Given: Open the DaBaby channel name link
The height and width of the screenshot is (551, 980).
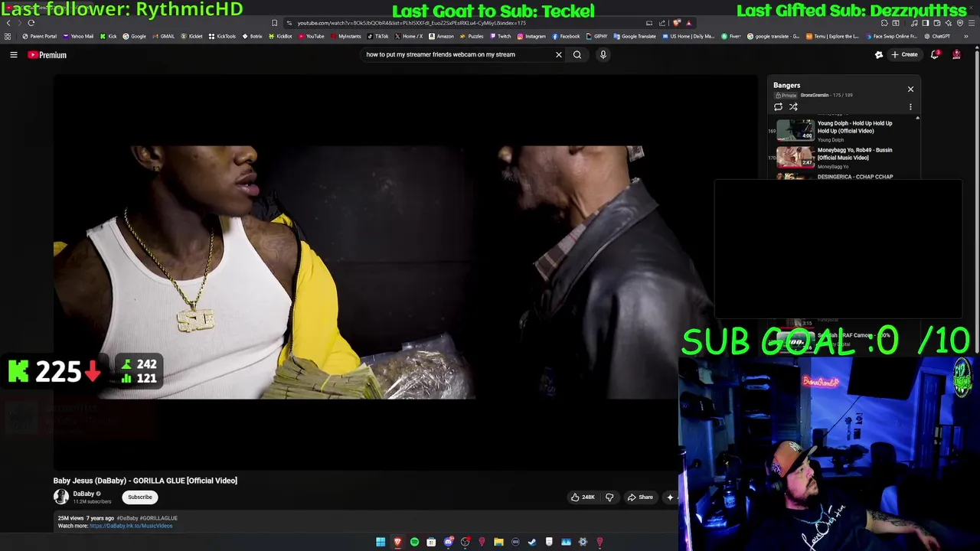Looking at the screenshot, I should 83,494.
